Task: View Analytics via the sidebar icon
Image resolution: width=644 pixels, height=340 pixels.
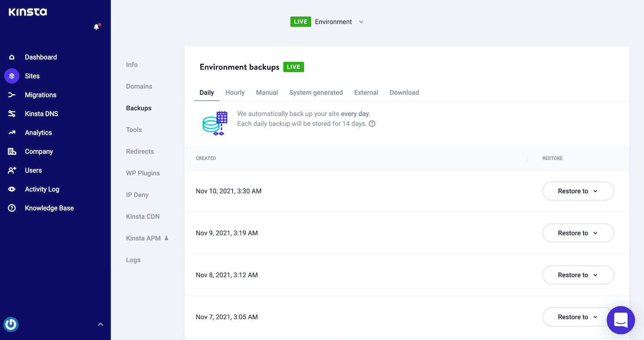Action: 12,132
